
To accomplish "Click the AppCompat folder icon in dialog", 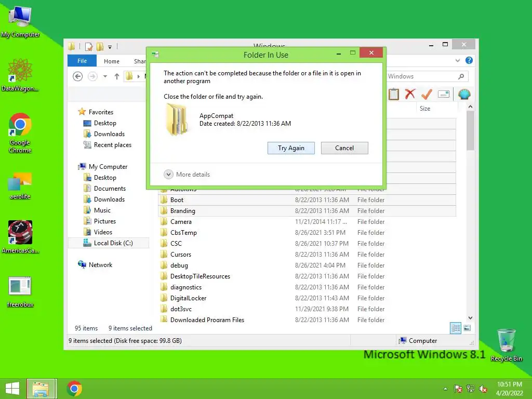I will (177, 119).
